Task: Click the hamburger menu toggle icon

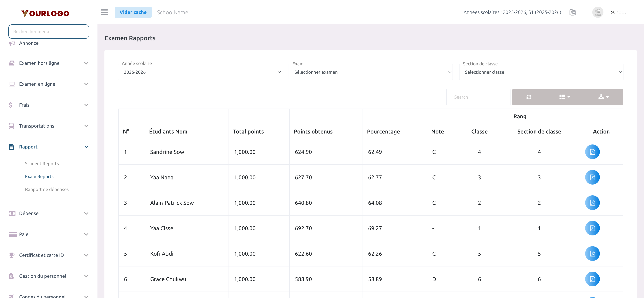Action: (x=104, y=12)
